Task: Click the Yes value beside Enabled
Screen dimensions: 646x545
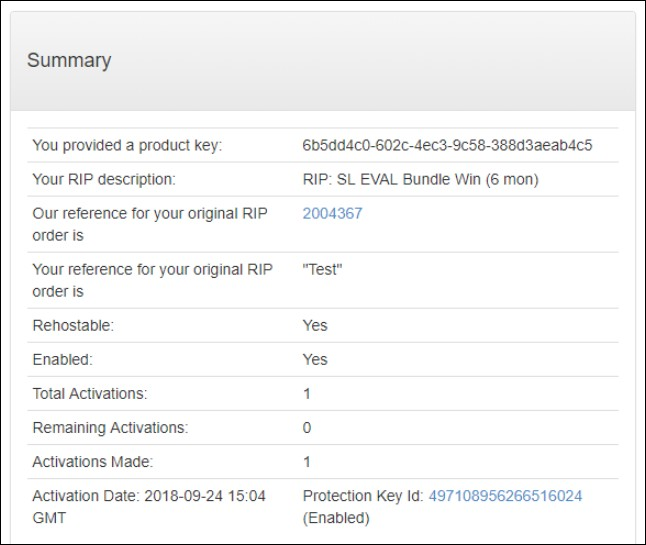Action: [x=315, y=359]
